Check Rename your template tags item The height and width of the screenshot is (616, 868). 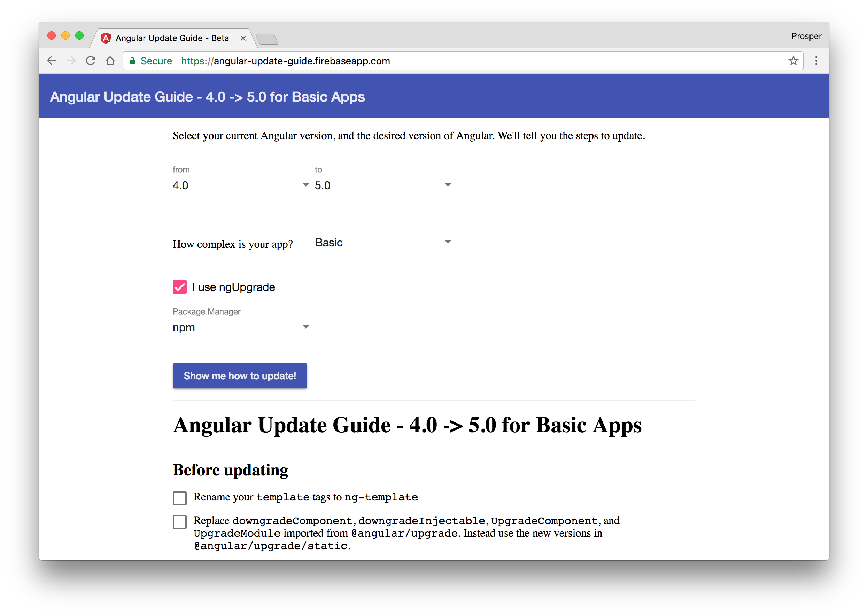pos(179,498)
